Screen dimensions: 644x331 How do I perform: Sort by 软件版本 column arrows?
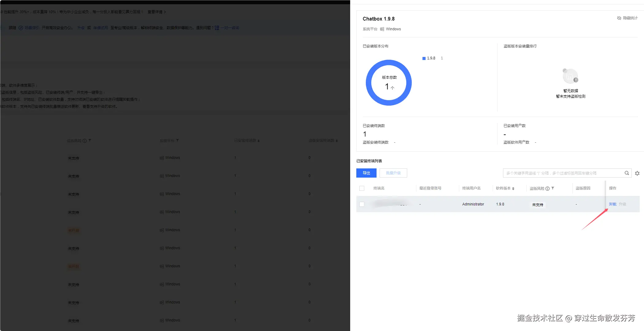pyautogui.click(x=513, y=189)
